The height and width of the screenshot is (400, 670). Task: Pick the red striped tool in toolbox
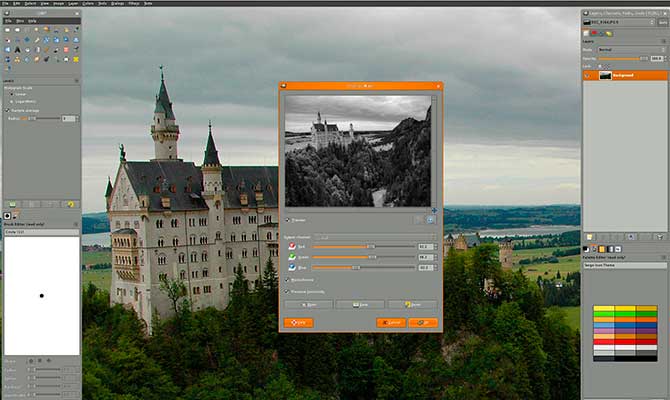[x=66, y=50]
